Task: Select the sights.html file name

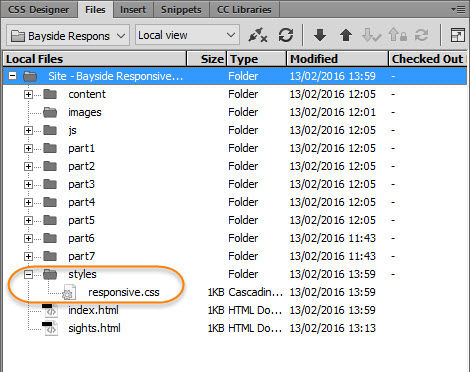Action: tap(94, 328)
